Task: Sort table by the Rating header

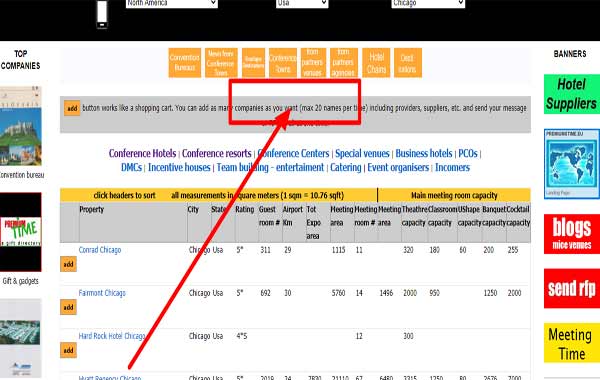Action: 245,209
